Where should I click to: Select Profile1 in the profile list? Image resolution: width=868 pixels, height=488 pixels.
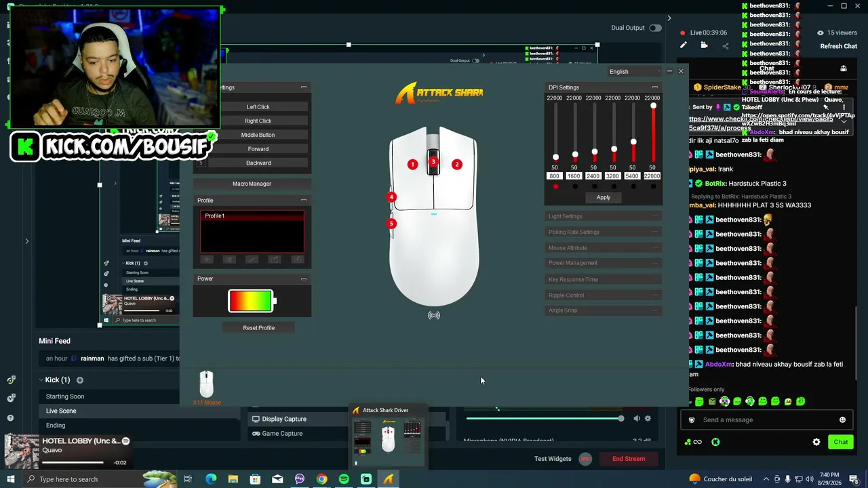tap(252, 216)
